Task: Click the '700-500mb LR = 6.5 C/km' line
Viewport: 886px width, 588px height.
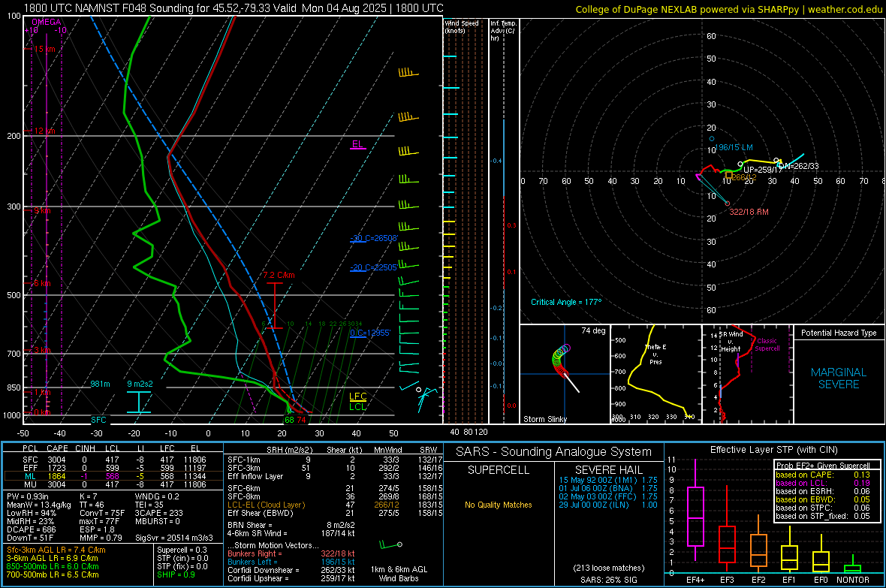Action: pyautogui.click(x=53, y=574)
